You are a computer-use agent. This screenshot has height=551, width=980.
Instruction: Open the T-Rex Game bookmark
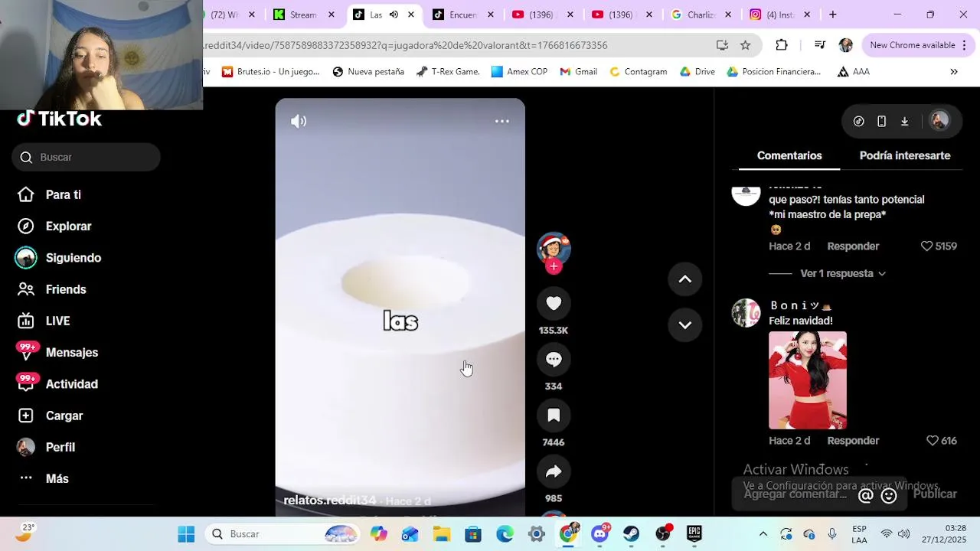448,72
